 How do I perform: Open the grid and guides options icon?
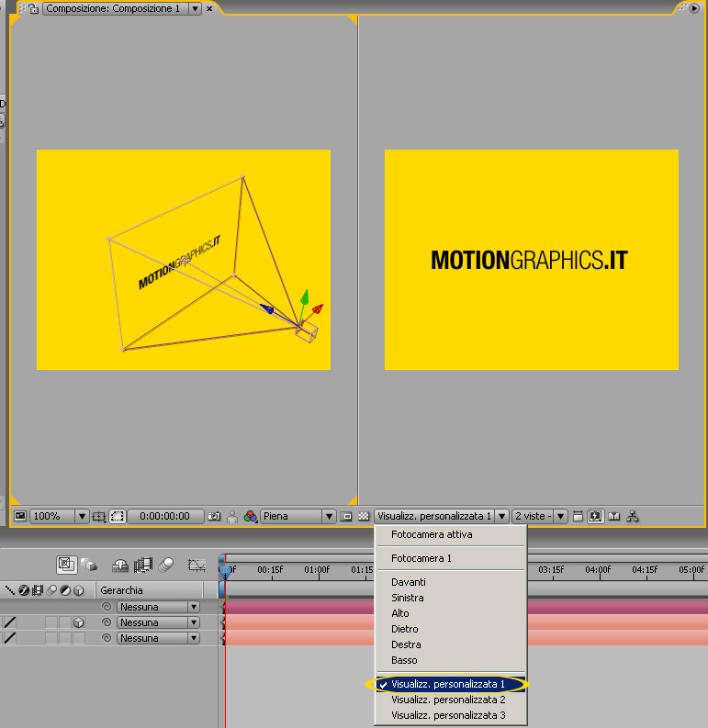click(x=99, y=516)
